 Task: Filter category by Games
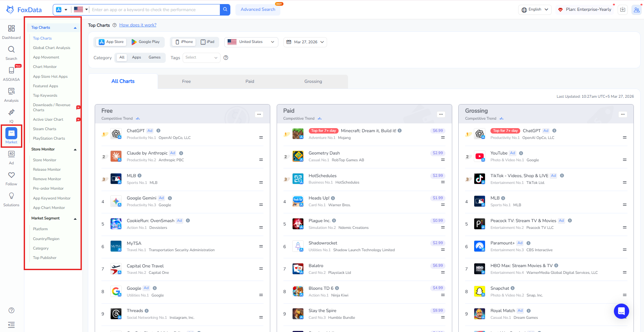click(x=155, y=57)
